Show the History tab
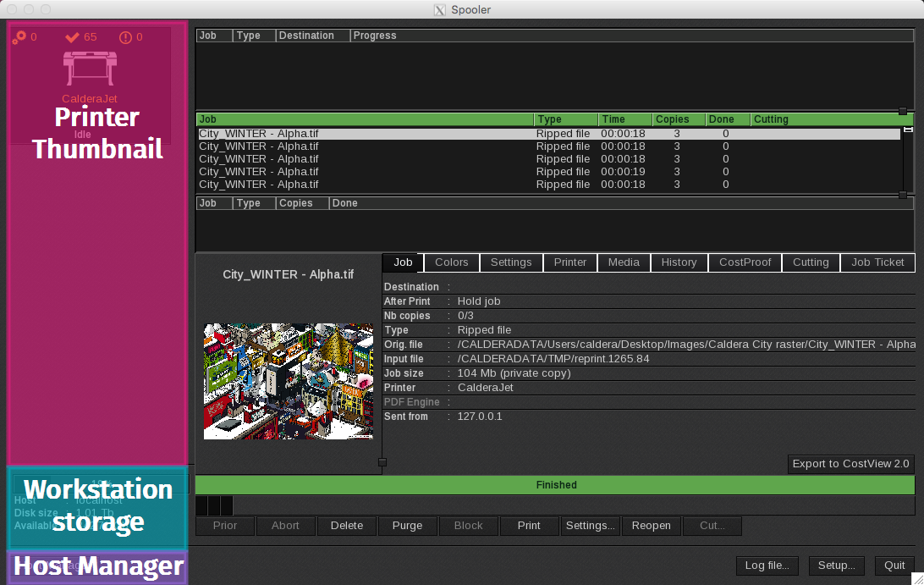Viewport: 924px width, 585px height. pyautogui.click(x=679, y=262)
